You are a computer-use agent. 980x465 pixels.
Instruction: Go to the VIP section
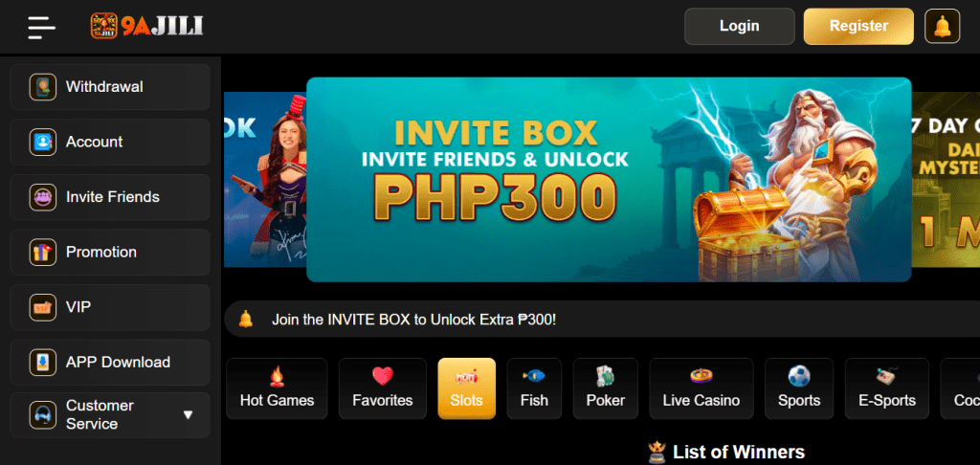coord(110,307)
